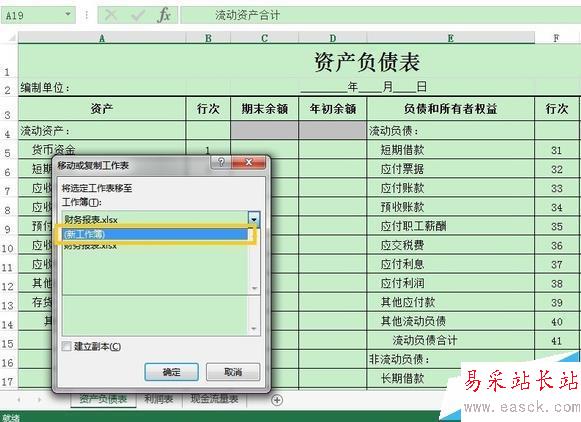Click the select-all corner of the sheet

coord(10,37)
